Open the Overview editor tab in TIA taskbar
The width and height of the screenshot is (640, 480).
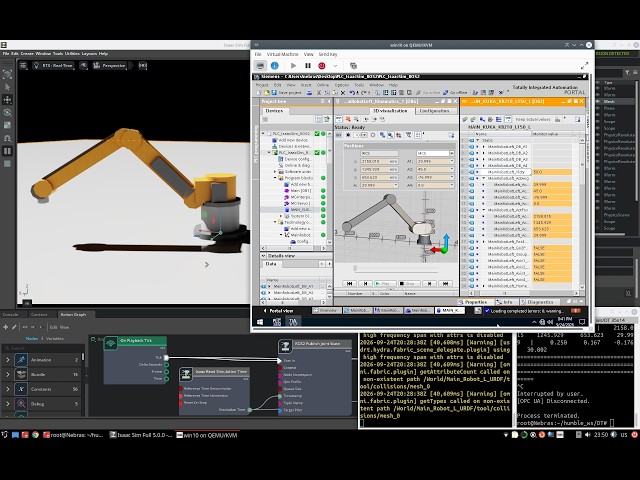click(x=325, y=311)
